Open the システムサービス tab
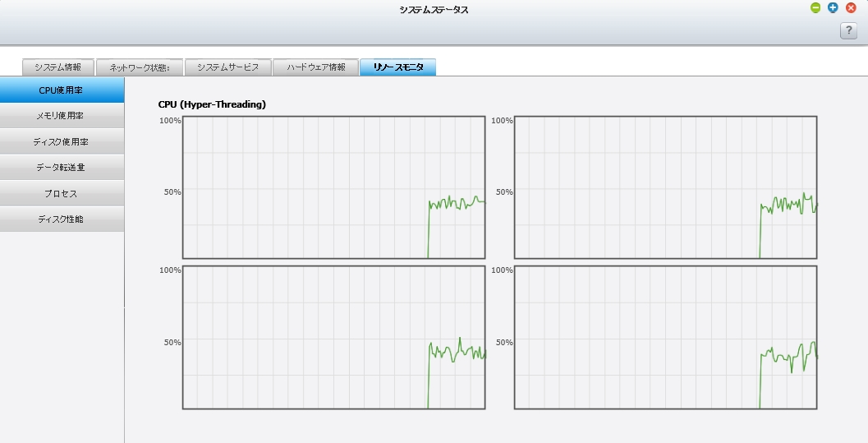 [228, 67]
